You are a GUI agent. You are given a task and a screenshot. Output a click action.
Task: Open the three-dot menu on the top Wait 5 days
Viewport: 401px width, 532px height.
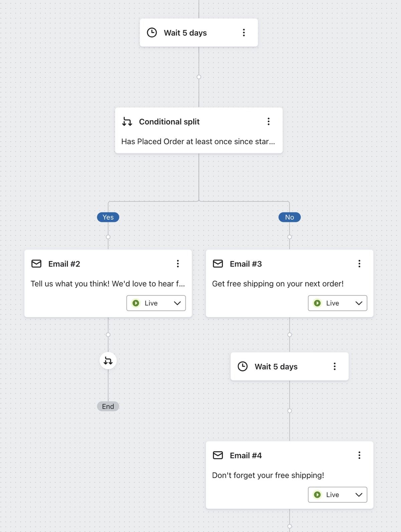coord(244,32)
